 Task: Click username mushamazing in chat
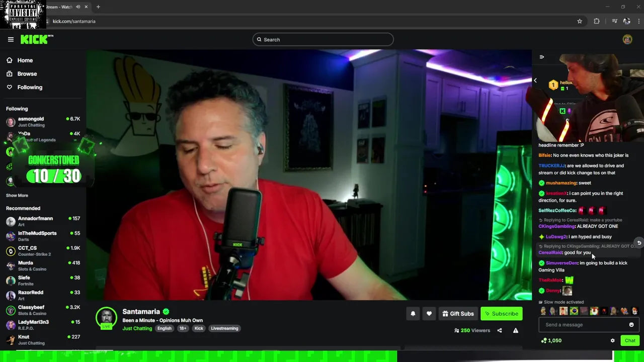(561, 183)
